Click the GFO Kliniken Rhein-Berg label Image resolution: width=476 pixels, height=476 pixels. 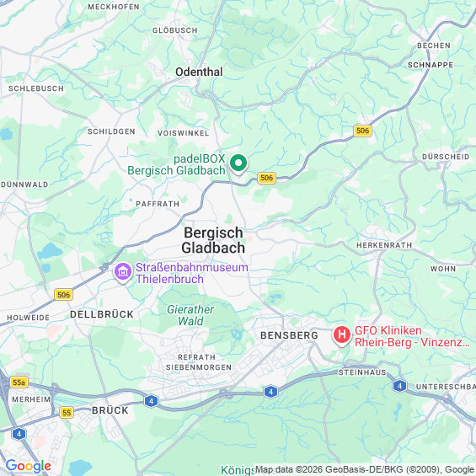pyautogui.click(x=412, y=336)
